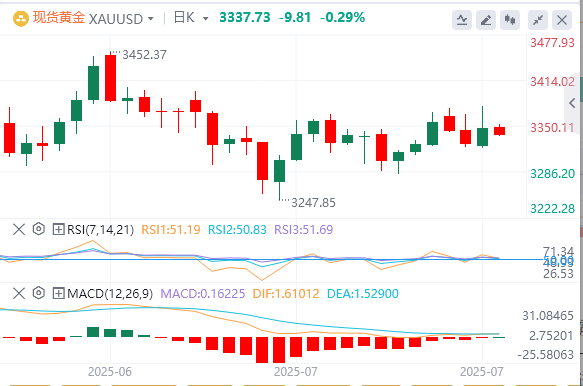Expand the RSI panel plus icon
583x386 pixels.
click(x=58, y=229)
